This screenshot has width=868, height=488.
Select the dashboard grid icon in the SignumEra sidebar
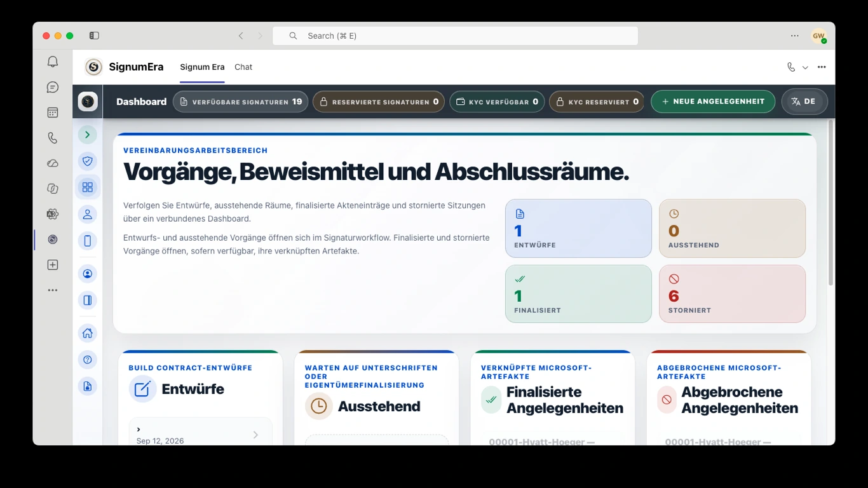click(x=88, y=187)
